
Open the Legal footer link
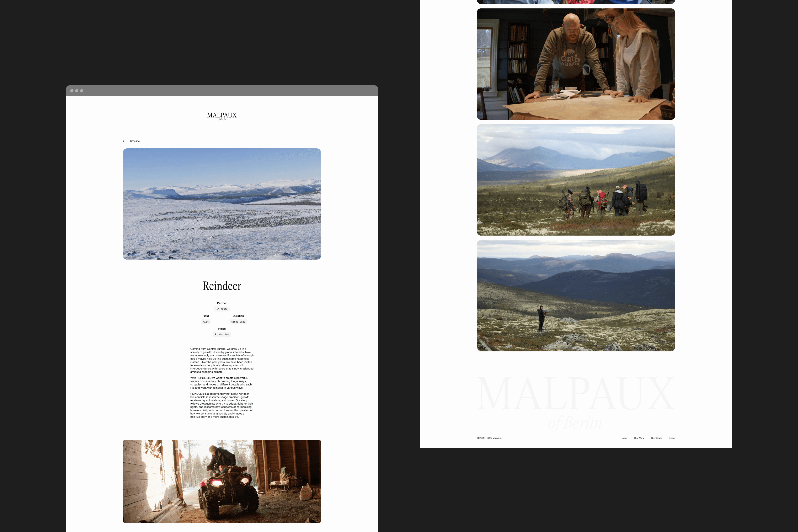pos(672,438)
